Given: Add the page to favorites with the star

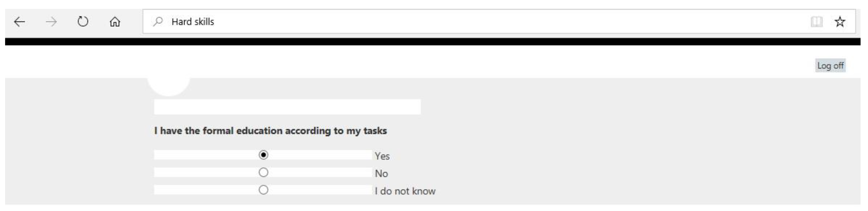Looking at the screenshot, I should 840,22.
